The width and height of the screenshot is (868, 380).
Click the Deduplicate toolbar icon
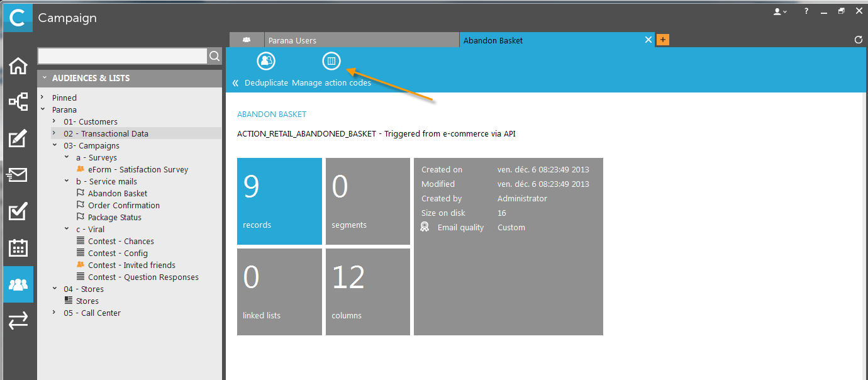[267, 61]
